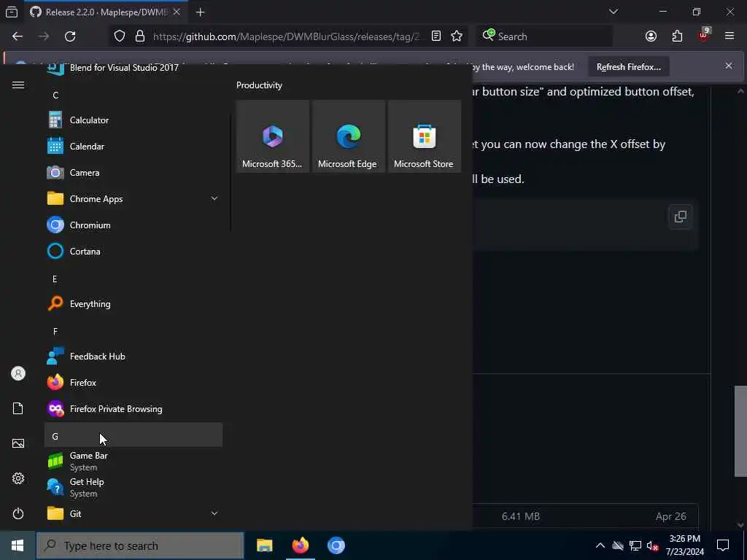Open the muted volume tray icon
This screenshot has height=560, width=747.
point(652,545)
